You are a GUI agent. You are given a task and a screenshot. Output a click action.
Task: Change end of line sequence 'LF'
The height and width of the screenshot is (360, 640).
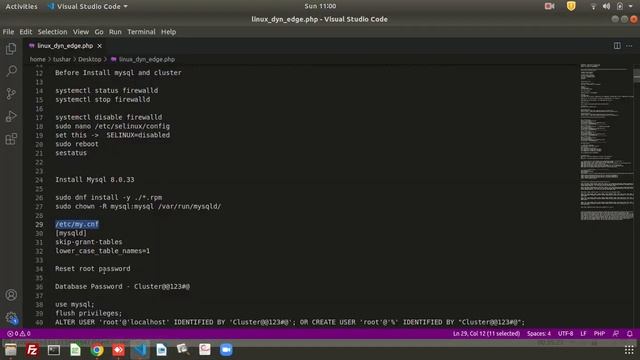point(583,333)
